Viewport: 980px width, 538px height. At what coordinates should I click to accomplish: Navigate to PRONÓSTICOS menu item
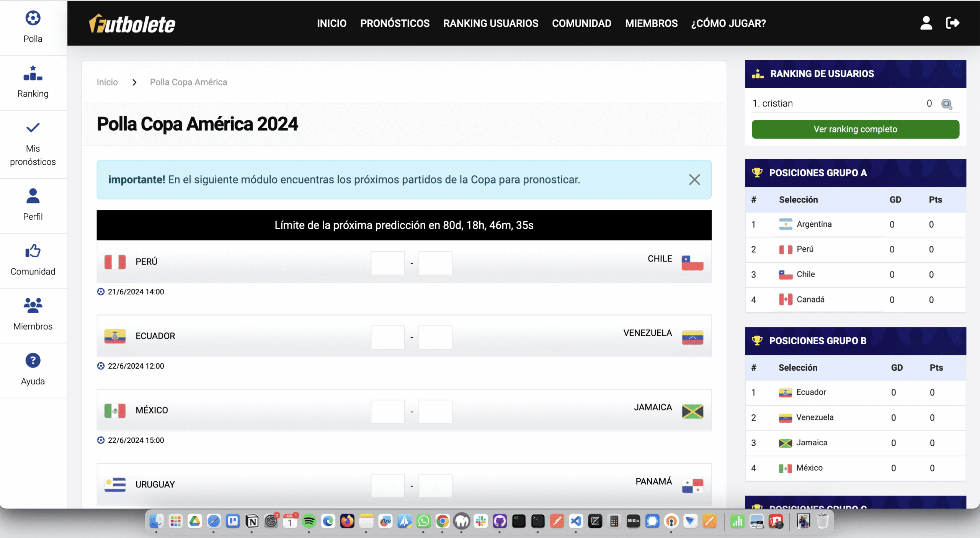pyautogui.click(x=395, y=23)
